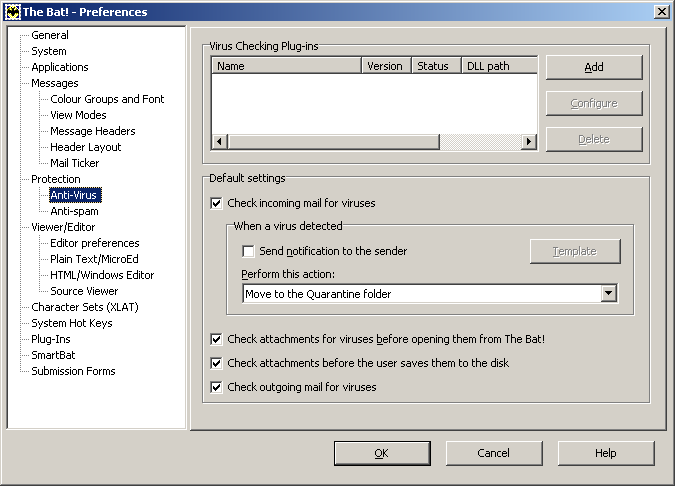Click the horizontal scrollbar thumb in plug-in list
This screenshot has width=675, height=486.
coord(334,142)
